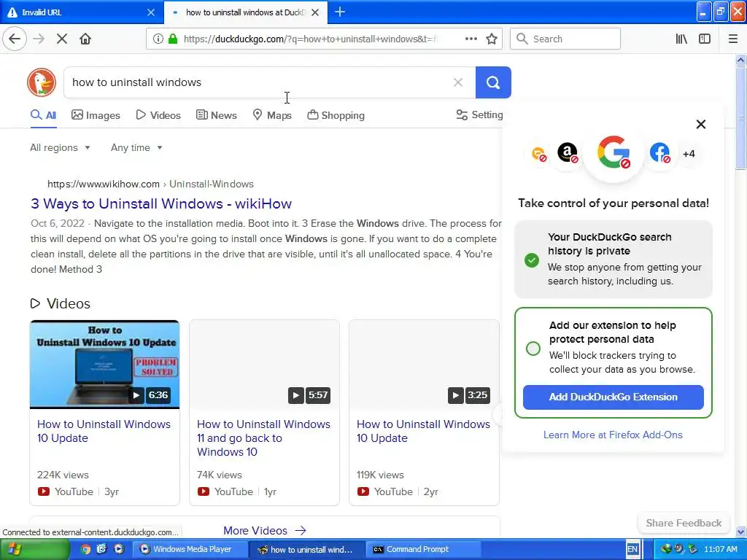The image size is (747, 560).
Task: Click the Firefox Search box
Action: click(565, 39)
